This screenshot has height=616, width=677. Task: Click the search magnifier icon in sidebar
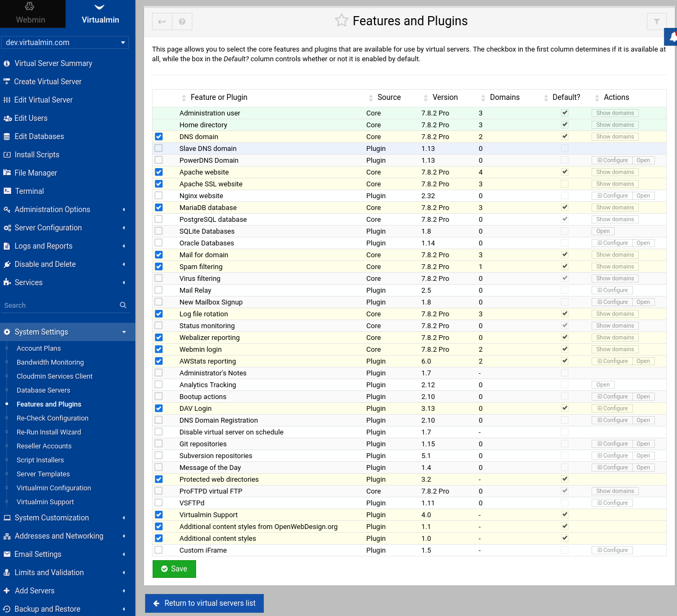(123, 305)
